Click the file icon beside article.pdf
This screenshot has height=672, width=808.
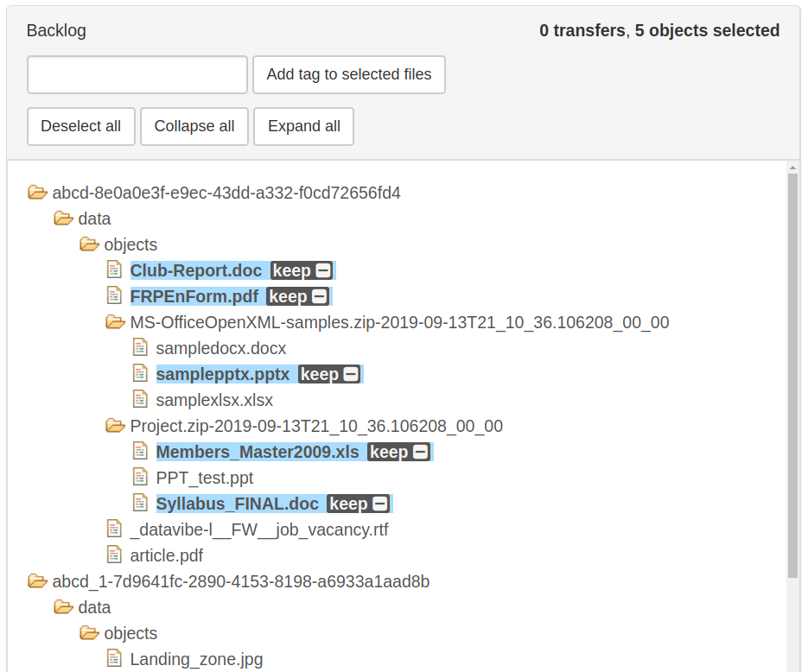114,555
